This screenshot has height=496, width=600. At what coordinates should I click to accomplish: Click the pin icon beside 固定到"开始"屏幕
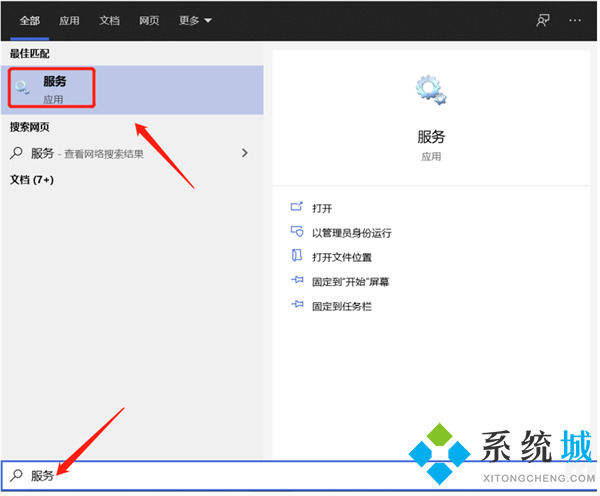pos(297,280)
